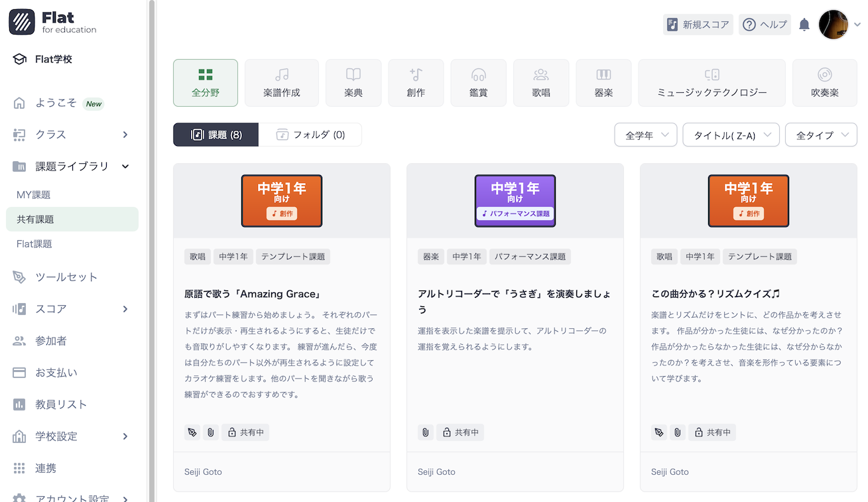Open the notifications bell icon
Screen dimensions: 868x502
[804, 24]
